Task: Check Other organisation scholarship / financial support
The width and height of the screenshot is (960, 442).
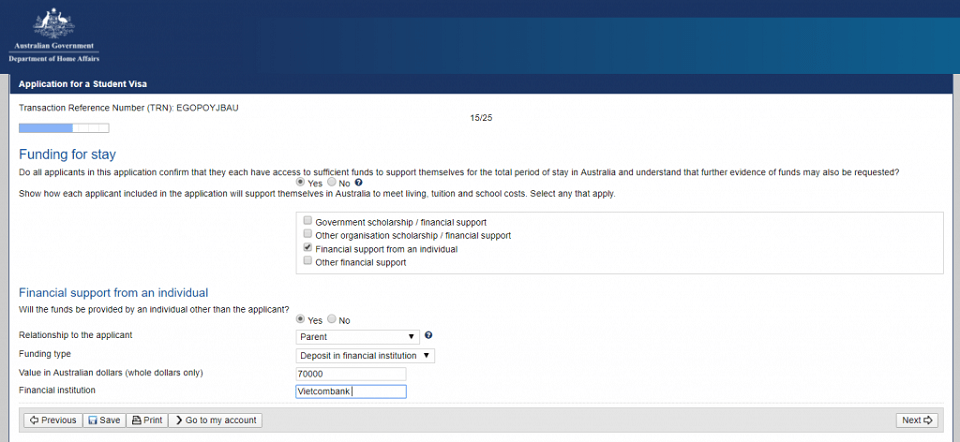Action: point(308,234)
